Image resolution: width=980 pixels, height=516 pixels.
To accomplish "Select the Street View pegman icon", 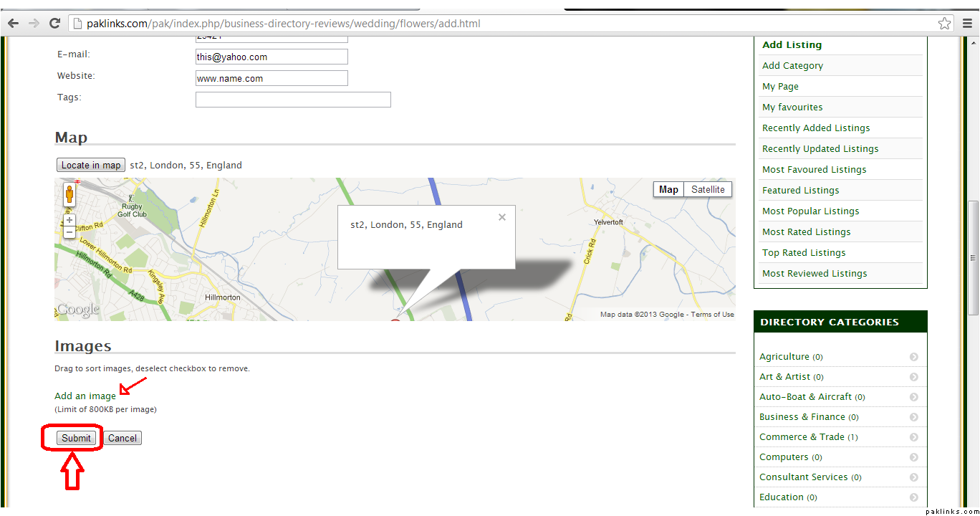I will click(69, 194).
